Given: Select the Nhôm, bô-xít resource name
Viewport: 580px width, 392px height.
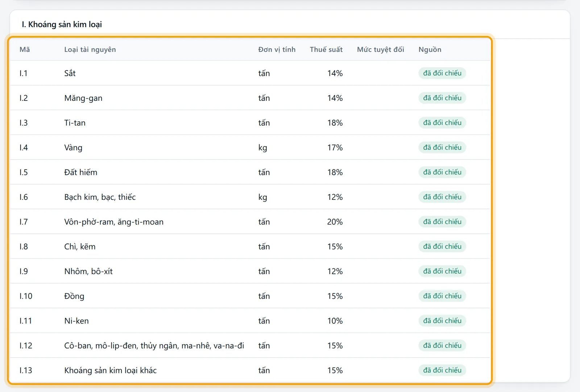Looking at the screenshot, I should (x=88, y=272).
